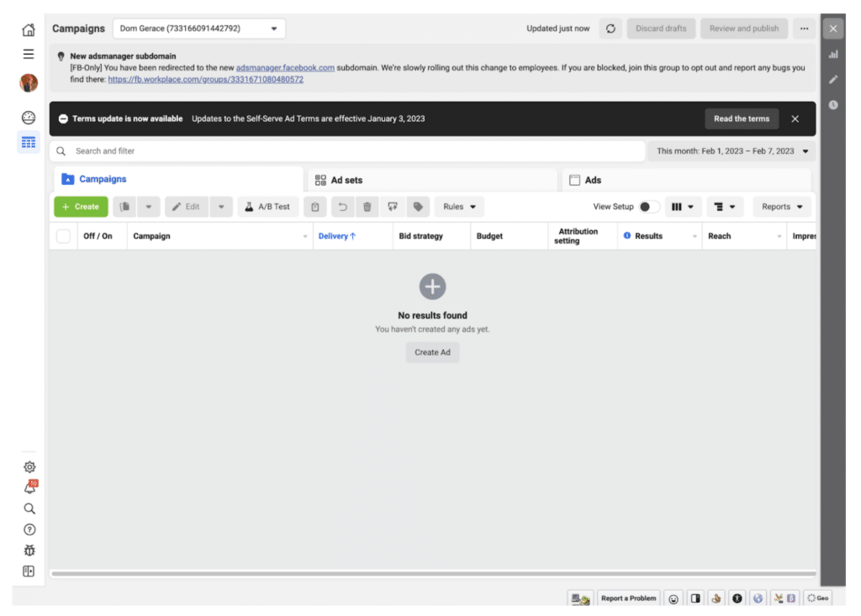The height and width of the screenshot is (616, 861).
Task: Click the globe icon in bottom bar
Action: pyautogui.click(x=758, y=598)
